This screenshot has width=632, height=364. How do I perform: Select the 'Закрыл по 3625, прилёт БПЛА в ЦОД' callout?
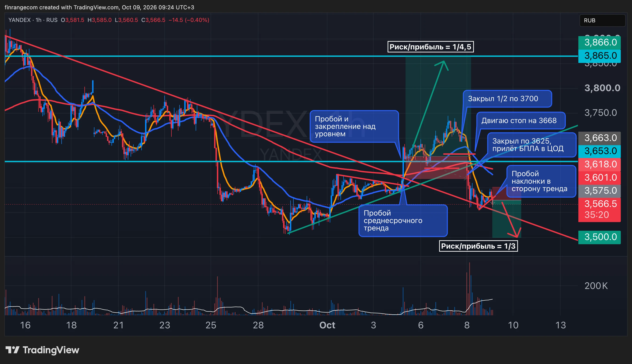[x=532, y=145]
